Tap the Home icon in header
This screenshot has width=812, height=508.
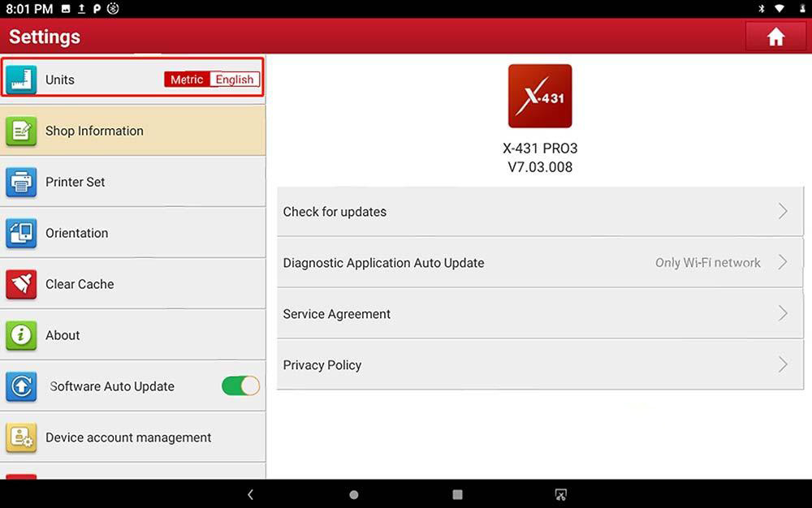[775, 37]
